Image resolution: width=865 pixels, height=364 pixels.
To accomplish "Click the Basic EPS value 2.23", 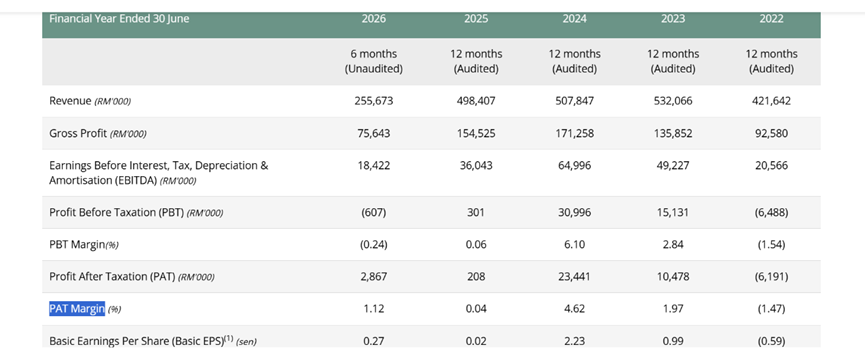I will tap(574, 341).
